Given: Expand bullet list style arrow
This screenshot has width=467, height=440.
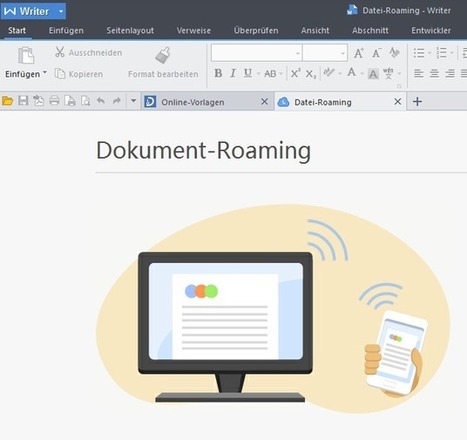Looking at the screenshot, I should coord(429,53).
